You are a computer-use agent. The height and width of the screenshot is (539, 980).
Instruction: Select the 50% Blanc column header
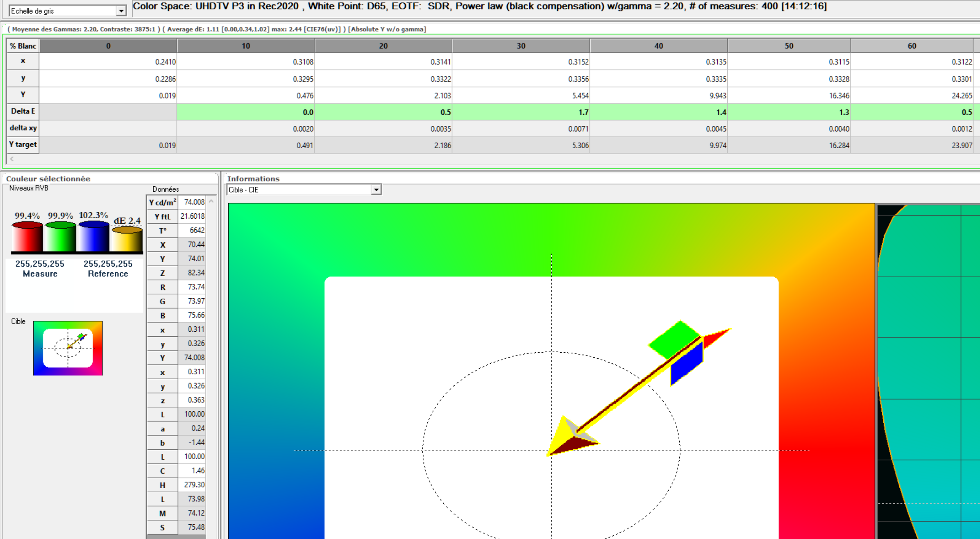pyautogui.click(x=789, y=46)
